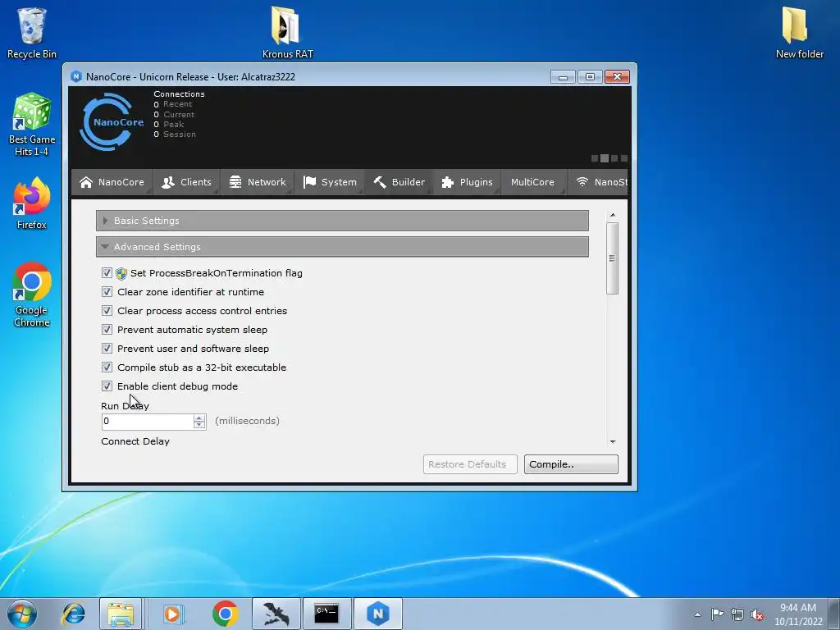Click the Recent connections counter
The height and width of the screenshot is (630, 840).
tap(172, 104)
